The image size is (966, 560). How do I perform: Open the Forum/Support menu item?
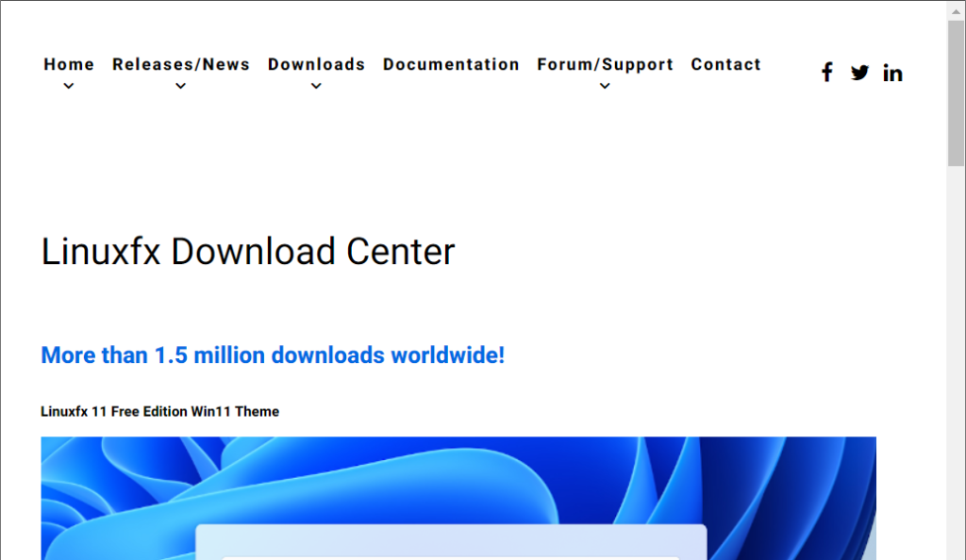[x=605, y=64]
